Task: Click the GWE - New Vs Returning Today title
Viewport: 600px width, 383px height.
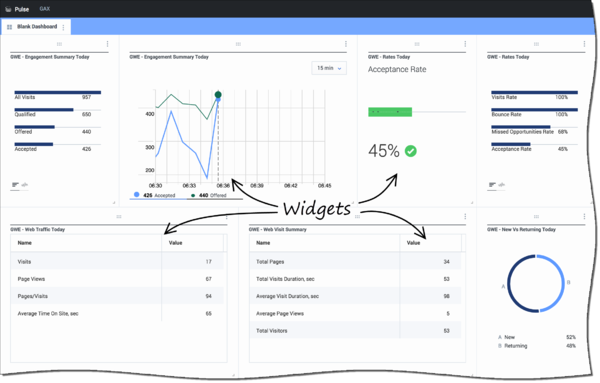Action: click(x=521, y=230)
